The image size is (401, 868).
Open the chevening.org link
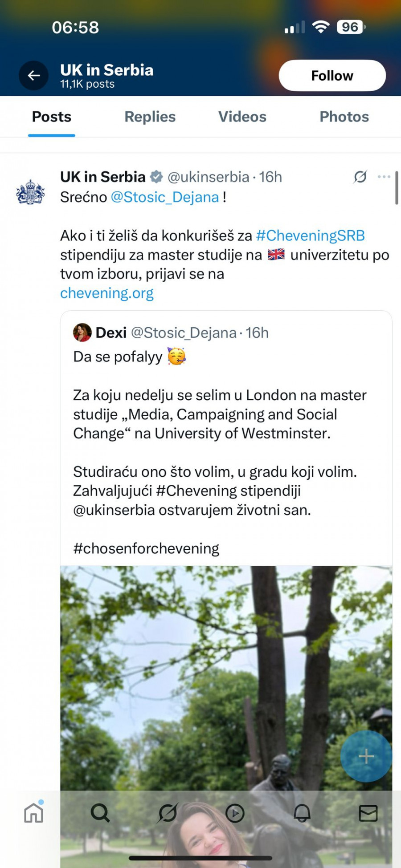107,293
